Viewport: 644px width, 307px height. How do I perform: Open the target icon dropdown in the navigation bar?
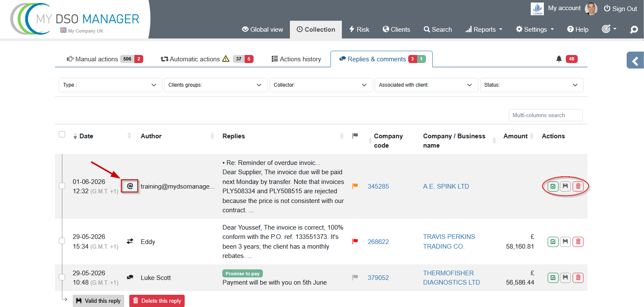609,29
